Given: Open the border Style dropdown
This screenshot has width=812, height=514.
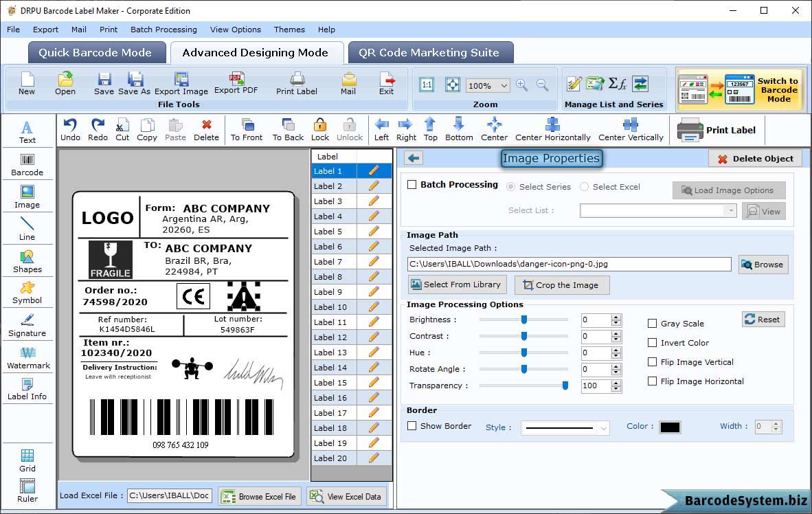Looking at the screenshot, I should click(x=603, y=428).
